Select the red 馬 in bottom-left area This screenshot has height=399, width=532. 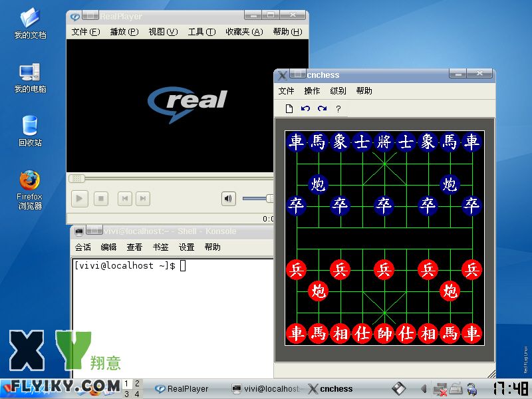[x=319, y=333]
